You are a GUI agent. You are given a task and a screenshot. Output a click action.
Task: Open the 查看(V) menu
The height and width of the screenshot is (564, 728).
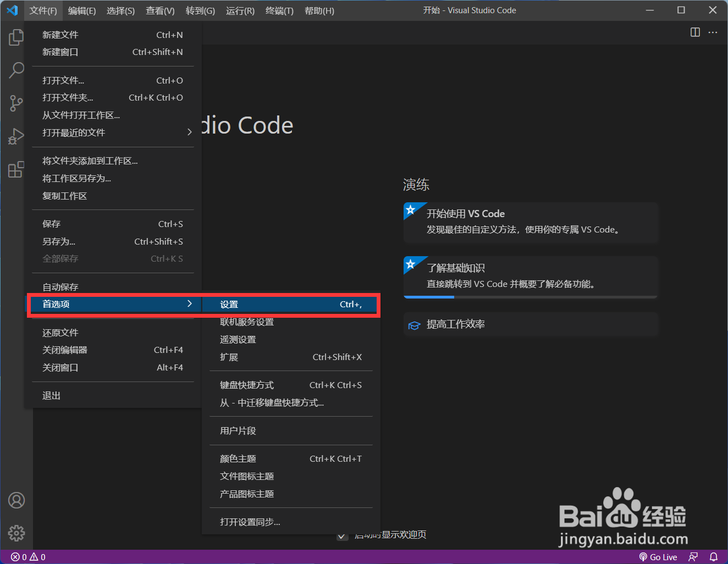[160, 11]
